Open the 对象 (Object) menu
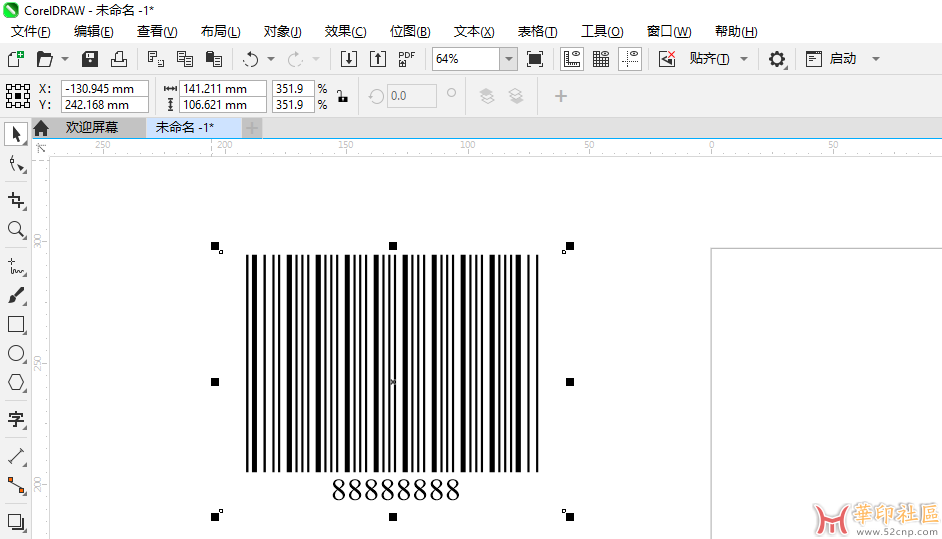The image size is (942, 539). click(282, 31)
